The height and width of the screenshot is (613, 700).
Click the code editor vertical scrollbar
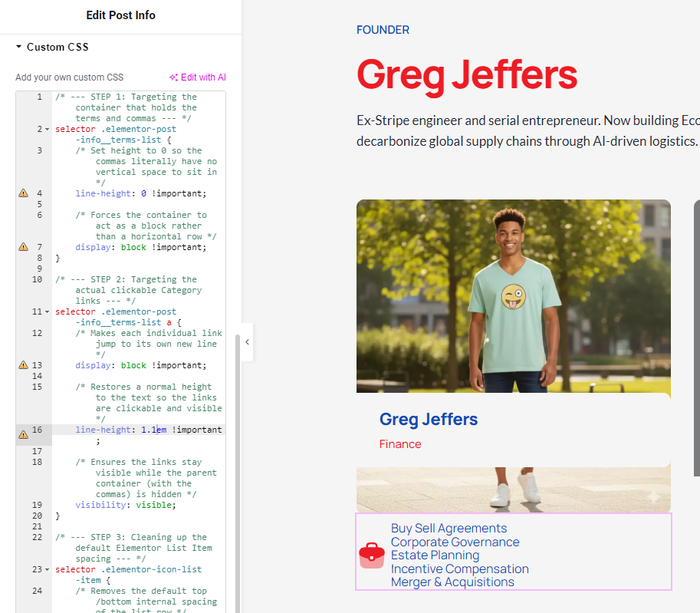[238, 473]
